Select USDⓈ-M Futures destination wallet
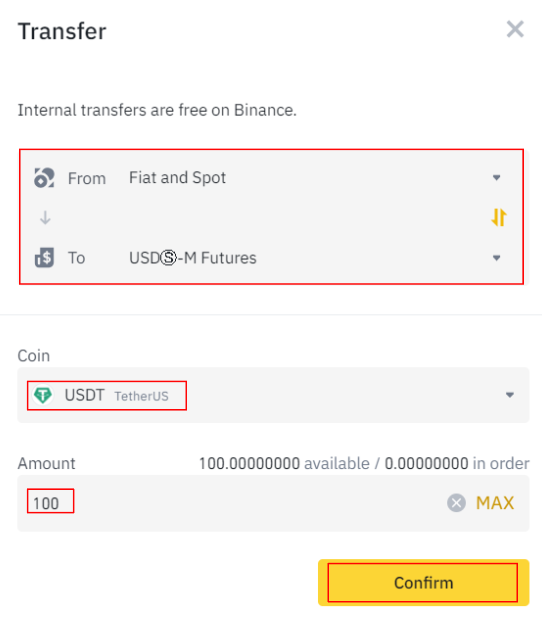This screenshot has height=620, width=542. pyautogui.click(x=271, y=258)
